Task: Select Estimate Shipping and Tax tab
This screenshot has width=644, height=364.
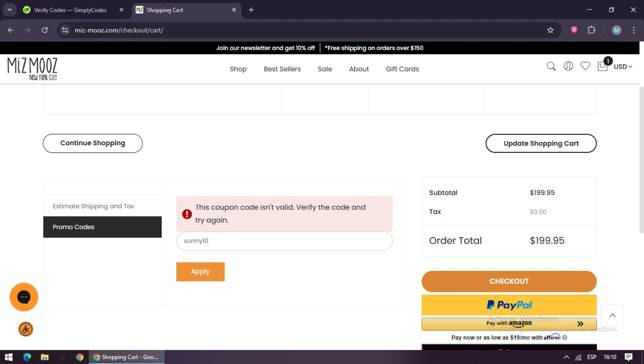Action: pyautogui.click(x=102, y=206)
